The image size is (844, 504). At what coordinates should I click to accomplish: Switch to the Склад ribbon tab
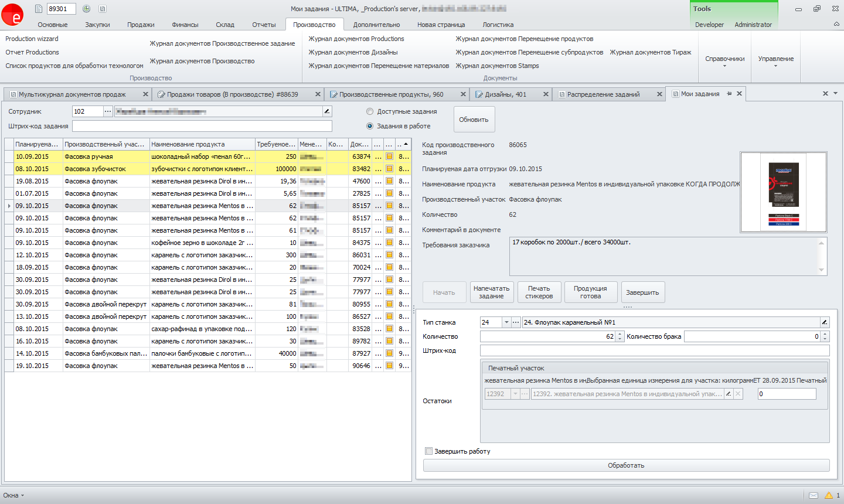(x=225, y=25)
